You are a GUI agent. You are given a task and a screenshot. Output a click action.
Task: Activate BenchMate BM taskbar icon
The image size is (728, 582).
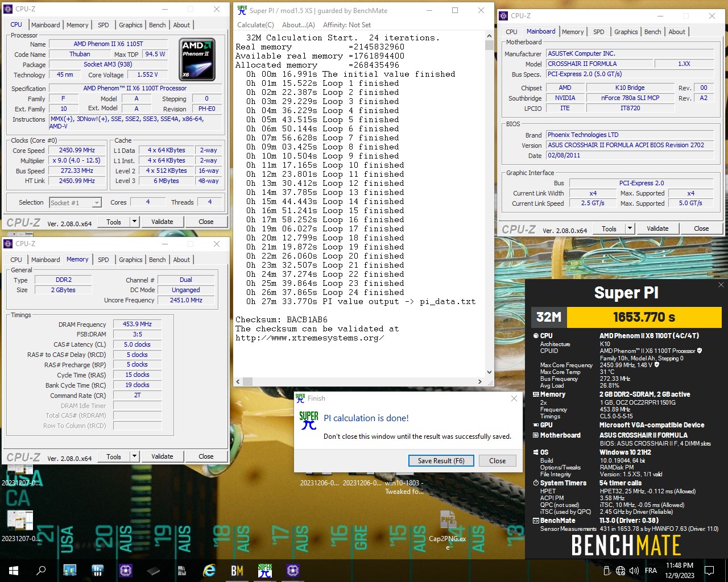237,570
